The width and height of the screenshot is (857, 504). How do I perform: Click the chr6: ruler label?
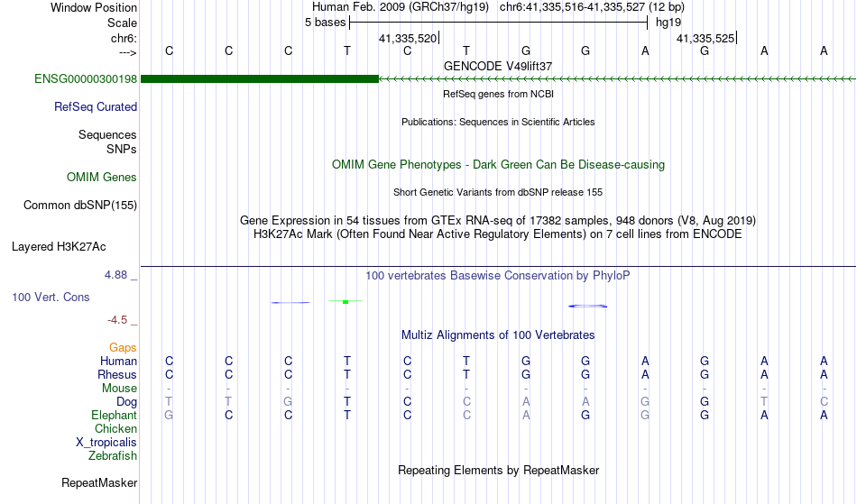tap(124, 38)
